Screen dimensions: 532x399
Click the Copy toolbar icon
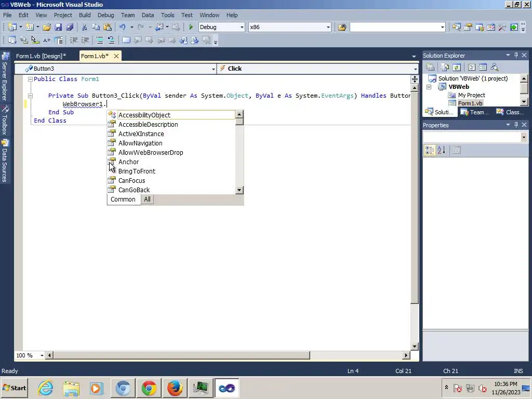pos(96,27)
